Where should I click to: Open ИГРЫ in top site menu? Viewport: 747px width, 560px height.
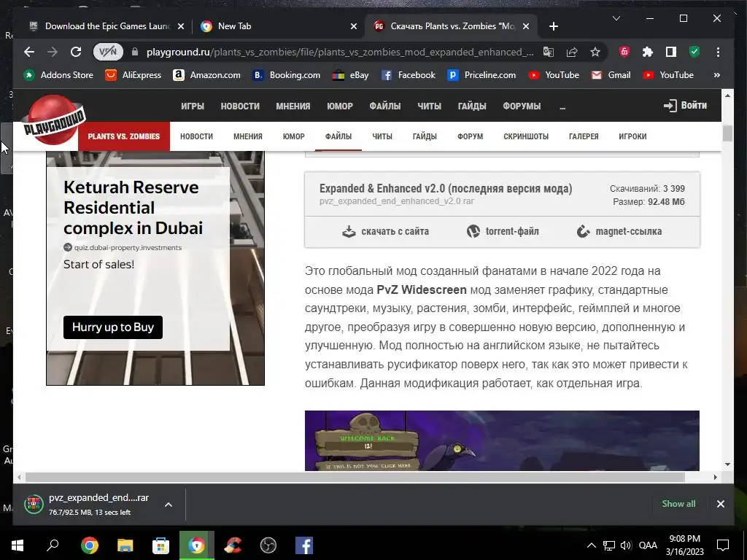coord(193,106)
